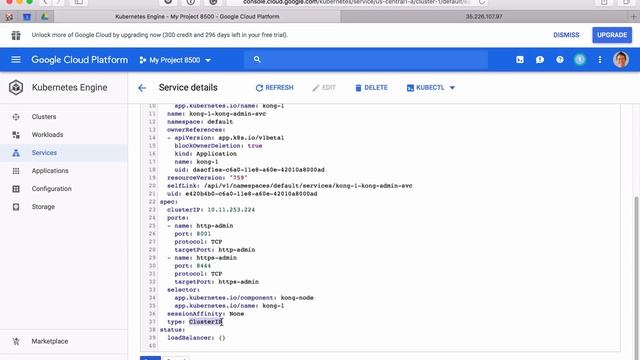The width and height of the screenshot is (640, 360).
Task: Select Clusters in the sidebar
Action: (44, 117)
